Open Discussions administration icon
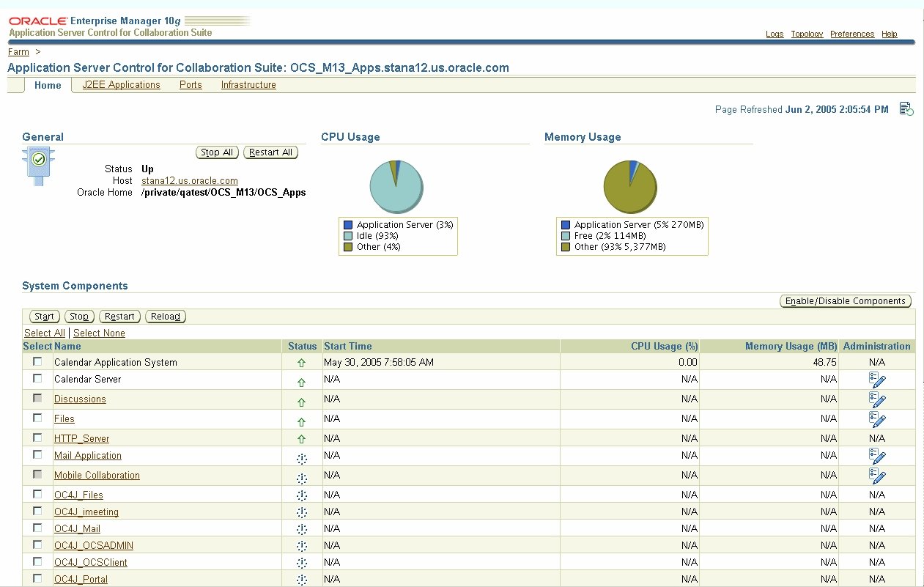 [877, 399]
